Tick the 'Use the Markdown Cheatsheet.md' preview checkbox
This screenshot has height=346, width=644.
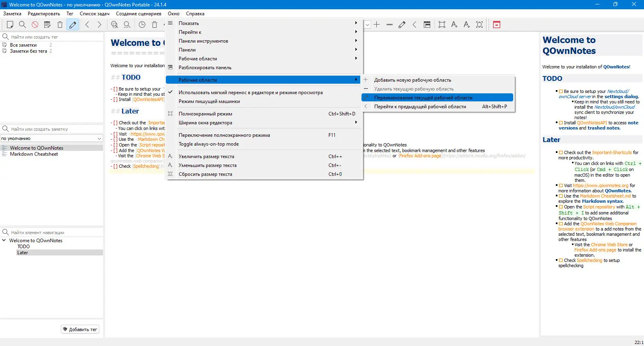point(561,196)
